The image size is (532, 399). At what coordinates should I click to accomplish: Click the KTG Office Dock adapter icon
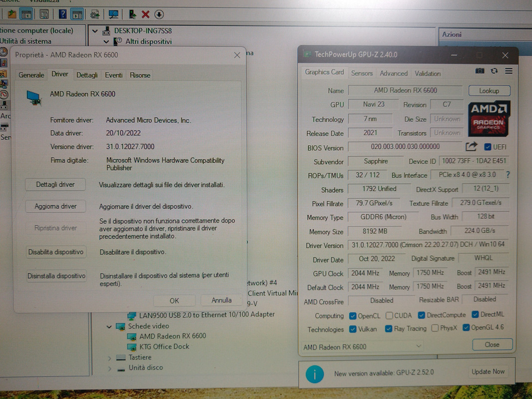point(132,347)
